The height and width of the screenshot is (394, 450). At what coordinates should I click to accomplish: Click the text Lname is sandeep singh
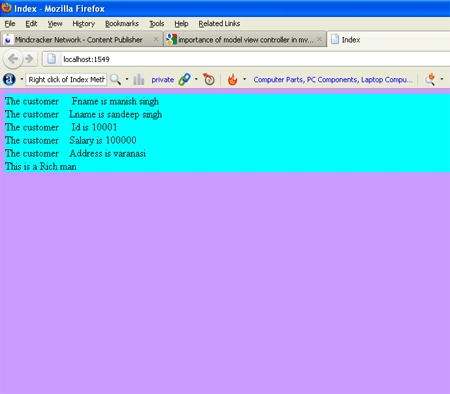[116, 114]
